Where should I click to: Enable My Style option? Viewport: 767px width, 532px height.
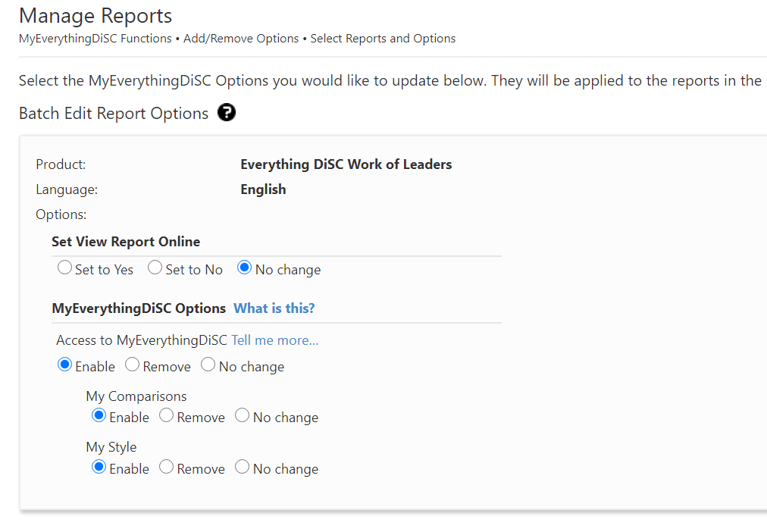click(99, 467)
